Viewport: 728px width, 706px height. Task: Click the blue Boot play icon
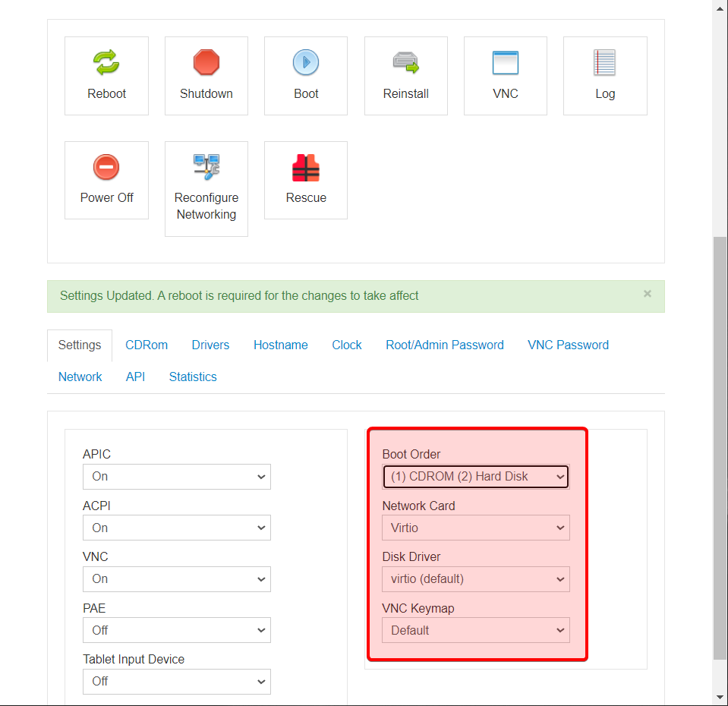[306, 62]
